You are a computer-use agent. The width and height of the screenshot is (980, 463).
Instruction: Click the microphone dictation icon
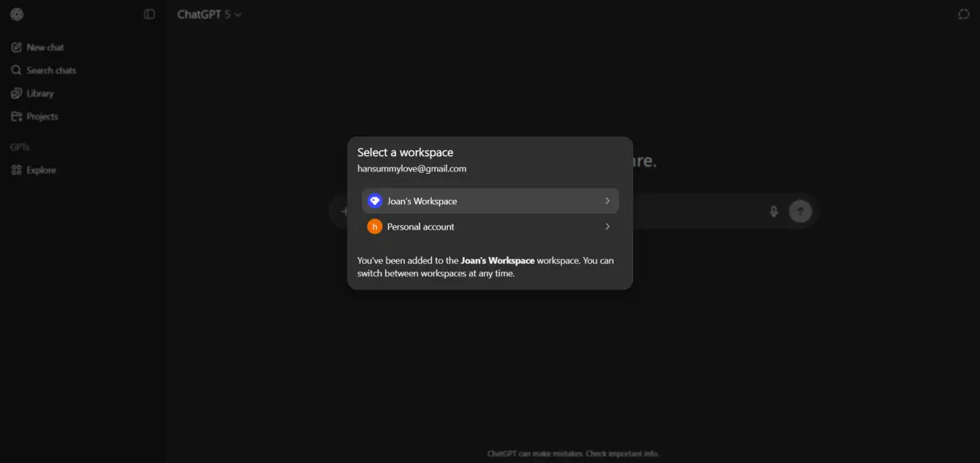coord(773,211)
